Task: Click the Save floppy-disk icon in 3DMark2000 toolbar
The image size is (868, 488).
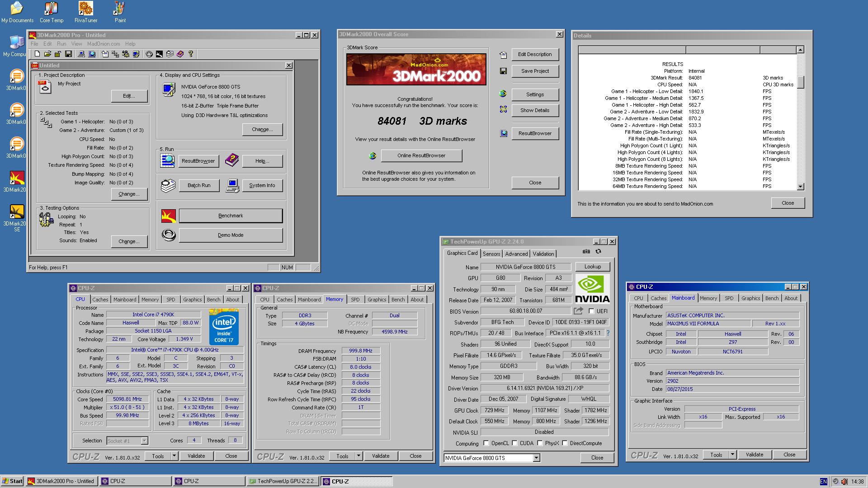Action: click(68, 54)
